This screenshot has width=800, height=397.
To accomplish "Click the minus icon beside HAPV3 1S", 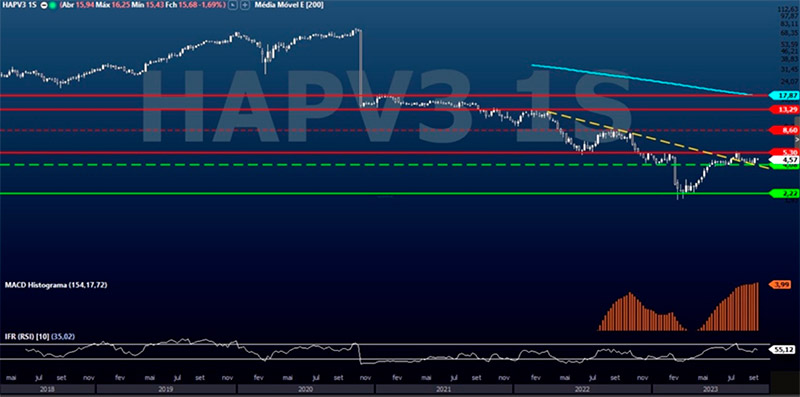I will click(44, 5).
